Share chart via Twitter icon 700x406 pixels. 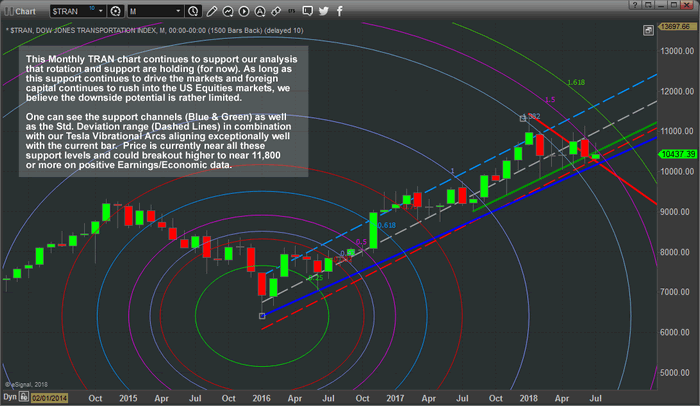(324, 11)
